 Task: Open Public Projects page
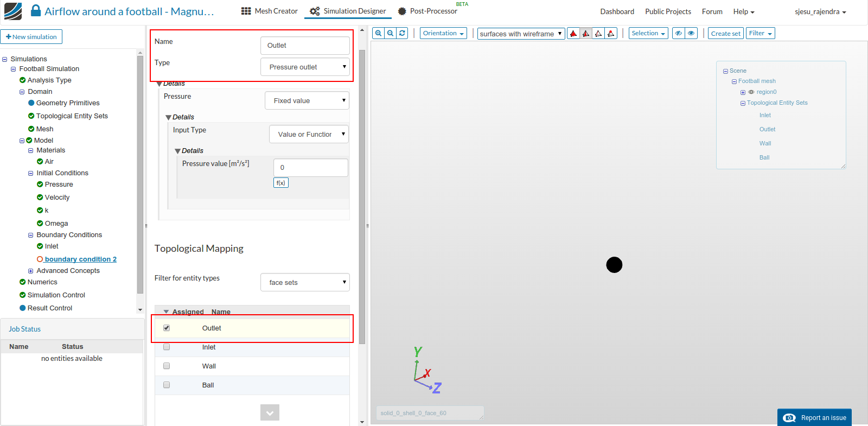pos(668,11)
